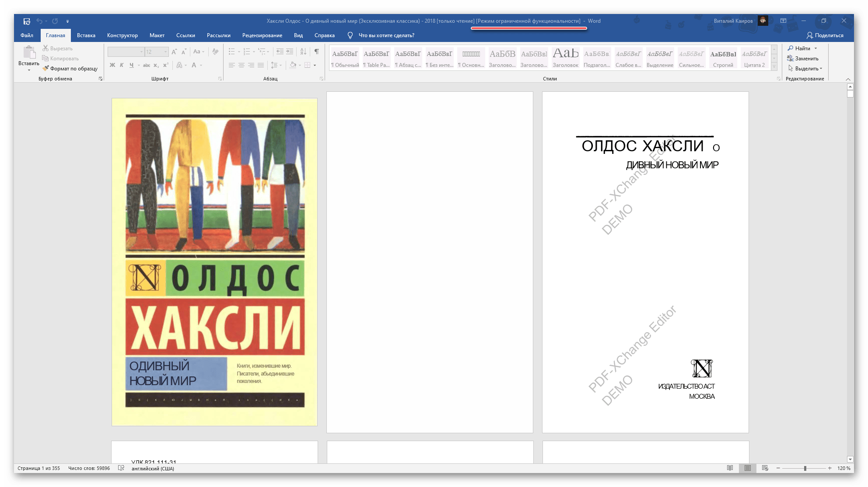Click the spelling check icon in status bar
The width and height of the screenshot is (868, 487).
(x=121, y=468)
